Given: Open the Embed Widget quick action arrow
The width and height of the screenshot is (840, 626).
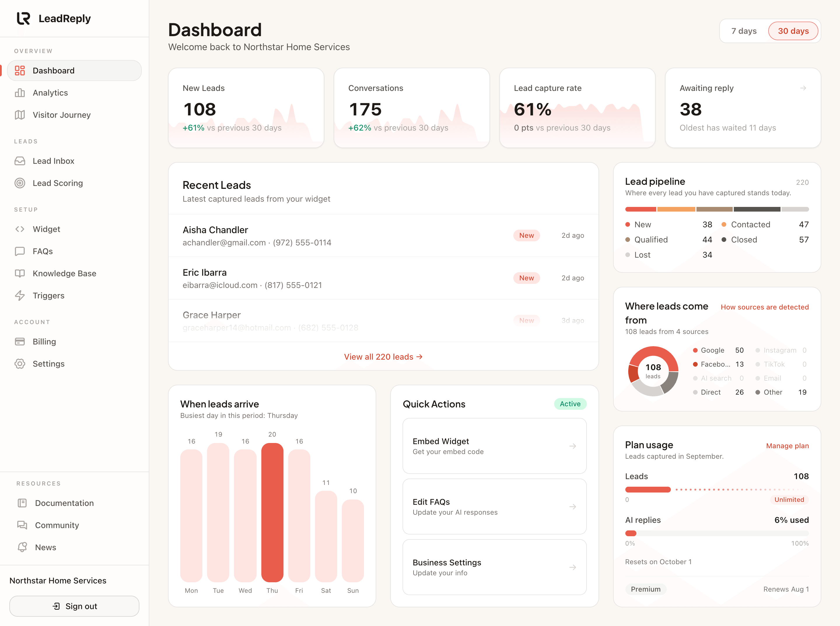Looking at the screenshot, I should tap(573, 446).
